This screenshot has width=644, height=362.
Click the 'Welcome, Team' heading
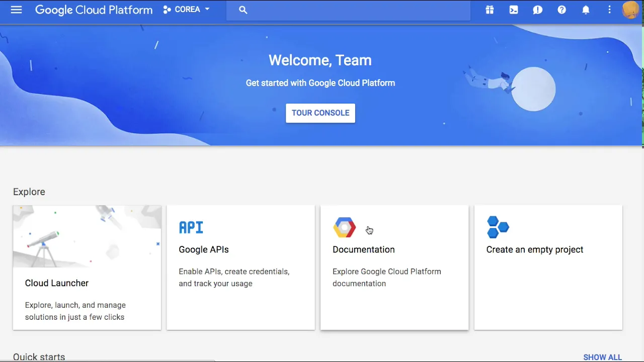pos(320,60)
